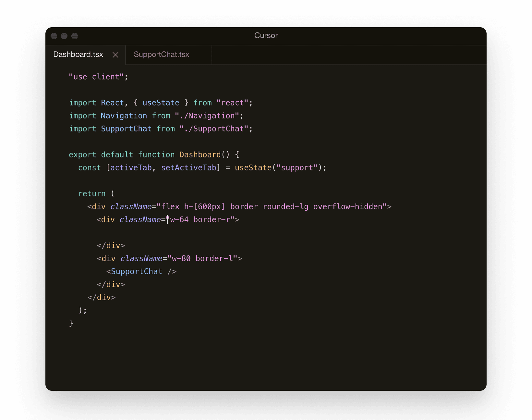Screen dimensions: 532x420
Task: Click the minimize window dot
Action: click(x=64, y=36)
